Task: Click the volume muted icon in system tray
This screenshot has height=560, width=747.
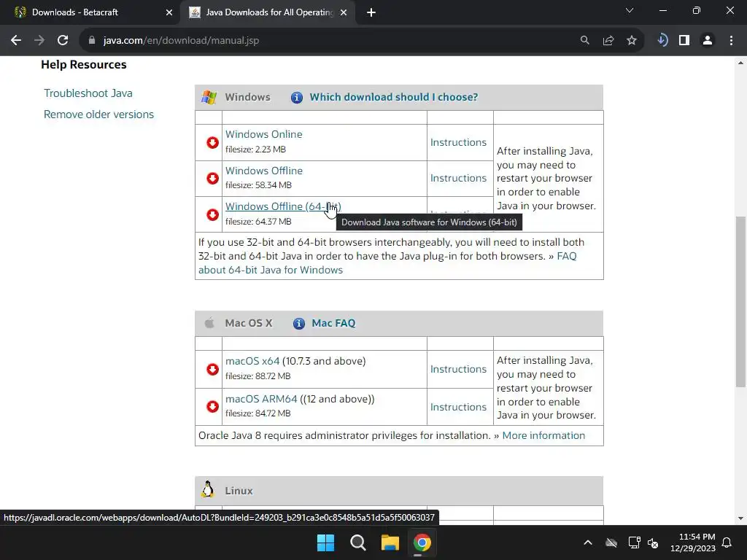Action: pos(653,542)
